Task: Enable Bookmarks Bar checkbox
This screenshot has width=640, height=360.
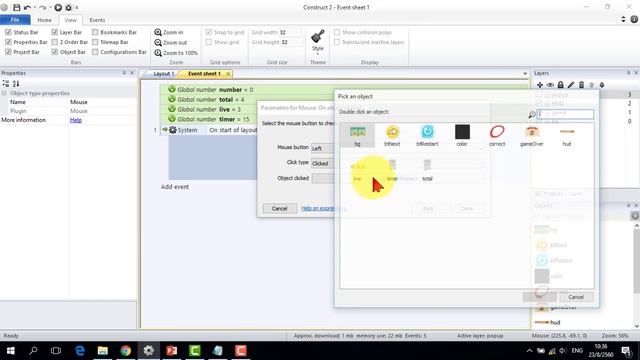Action: [95, 32]
